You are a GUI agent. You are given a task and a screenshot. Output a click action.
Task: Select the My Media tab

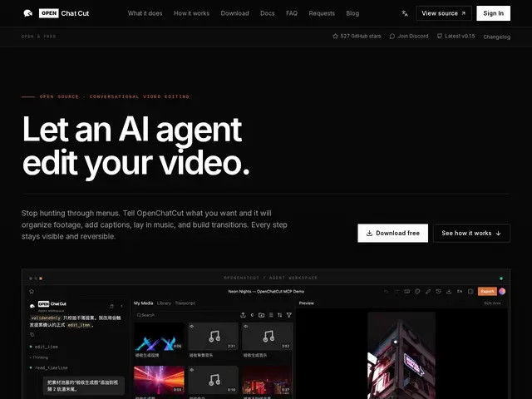(144, 303)
